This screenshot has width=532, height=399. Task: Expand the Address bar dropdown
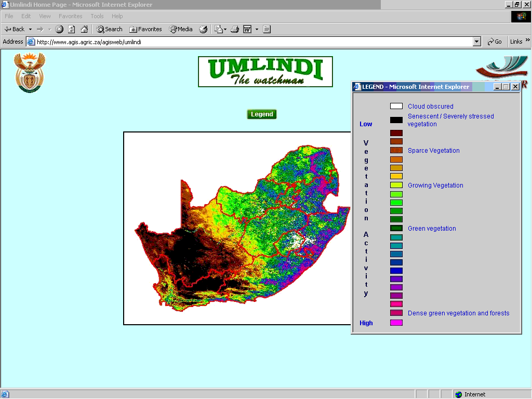[477, 42]
